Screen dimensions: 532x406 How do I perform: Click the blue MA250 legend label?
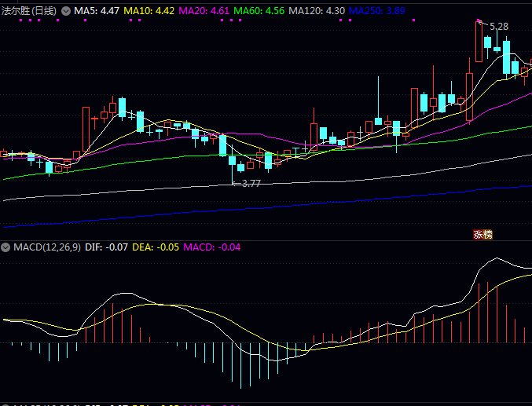tap(377, 12)
